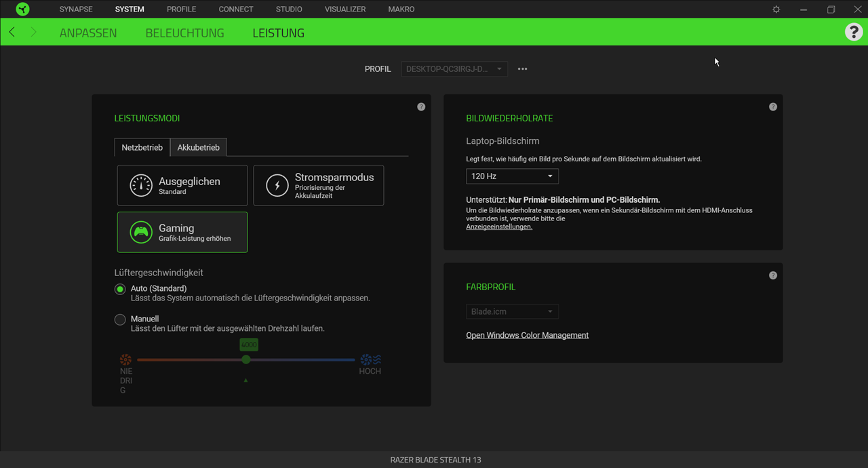Switch to the Akkubetrieb tab
Image resolution: width=868 pixels, height=468 pixels.
pos(198,147)
